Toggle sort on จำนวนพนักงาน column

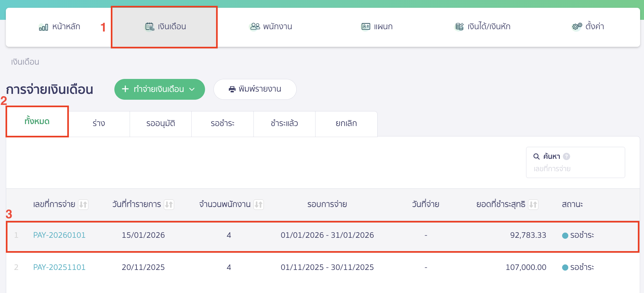pyautogui.click(x=259, y=205)
